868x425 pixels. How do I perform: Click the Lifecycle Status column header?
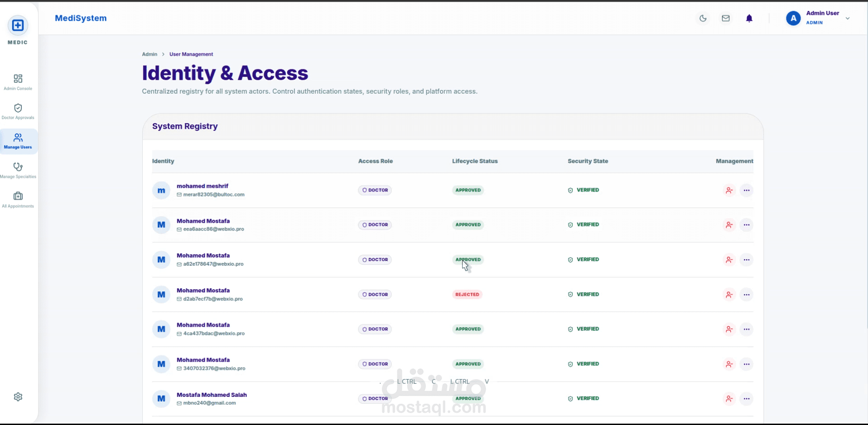coord(475,161)
